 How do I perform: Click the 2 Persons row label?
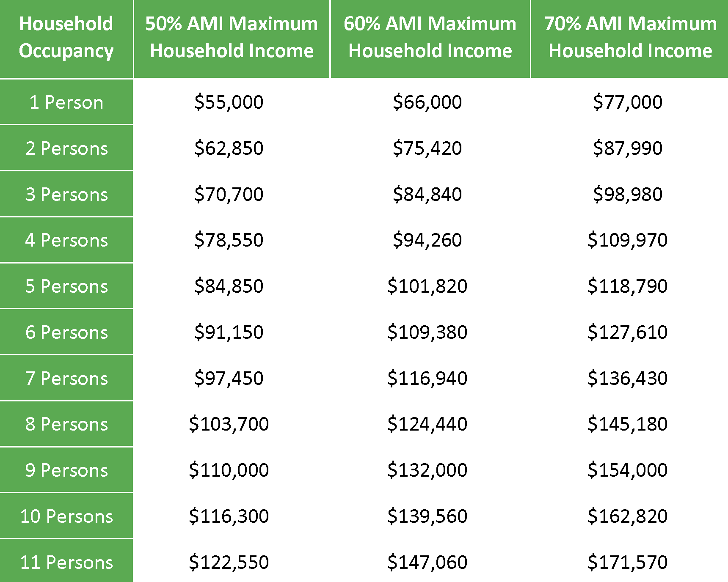click(66, 148)
